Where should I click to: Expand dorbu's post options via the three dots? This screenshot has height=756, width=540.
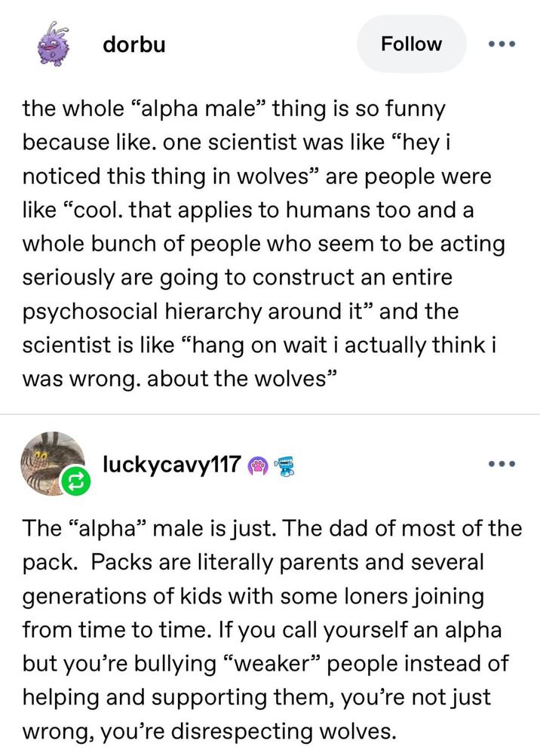coord(502,44)
